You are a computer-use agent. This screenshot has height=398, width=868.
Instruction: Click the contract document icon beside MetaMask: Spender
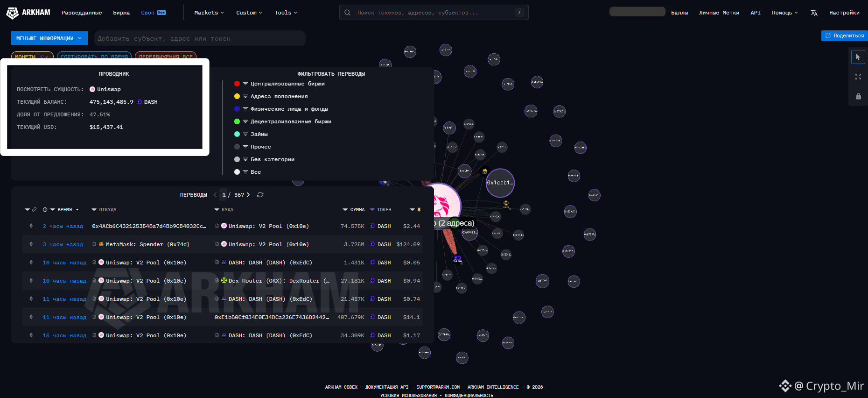(x=94, y=244)
